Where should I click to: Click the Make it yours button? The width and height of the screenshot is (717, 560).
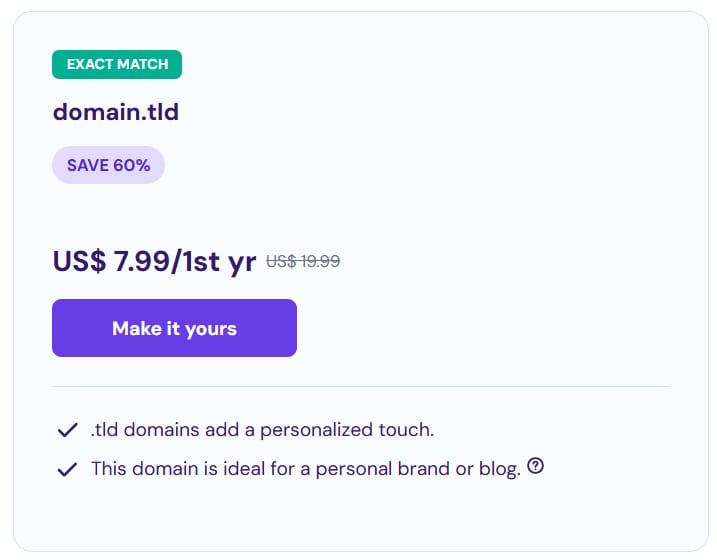pos(174,328)
